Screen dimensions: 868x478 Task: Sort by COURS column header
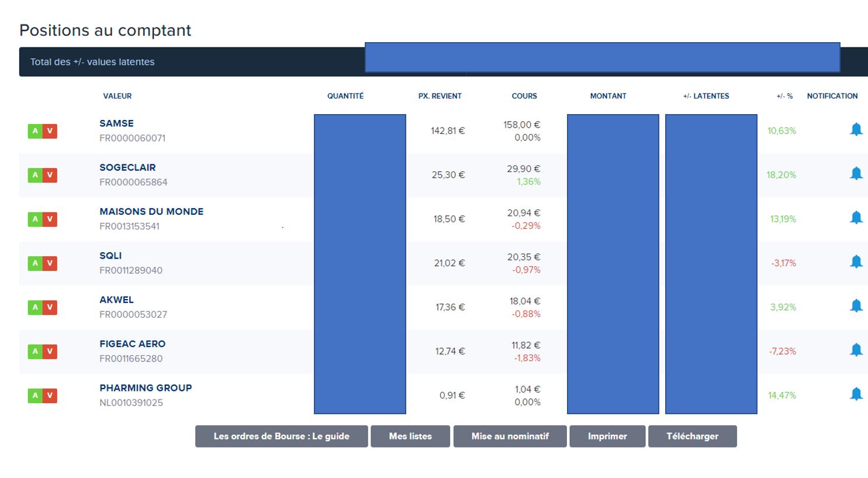point(524,96)
